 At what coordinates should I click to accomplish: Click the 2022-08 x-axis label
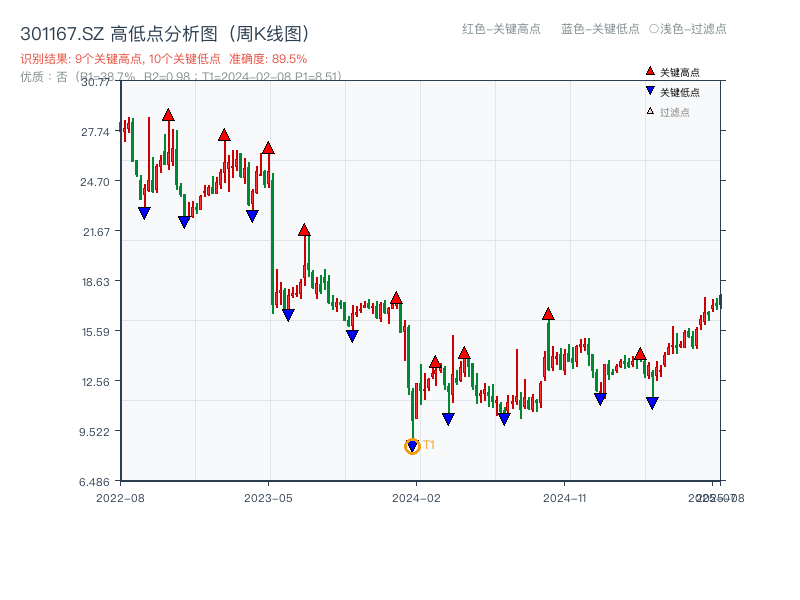click(120, 498)
